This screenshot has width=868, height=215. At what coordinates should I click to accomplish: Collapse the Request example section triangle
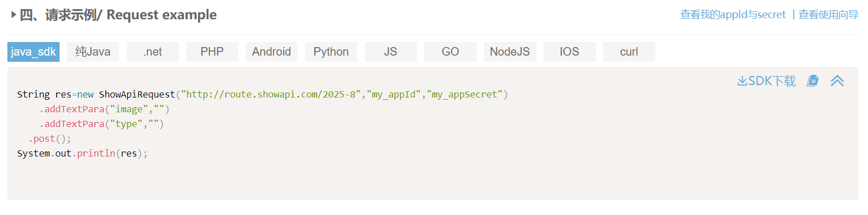pos(14,15)
